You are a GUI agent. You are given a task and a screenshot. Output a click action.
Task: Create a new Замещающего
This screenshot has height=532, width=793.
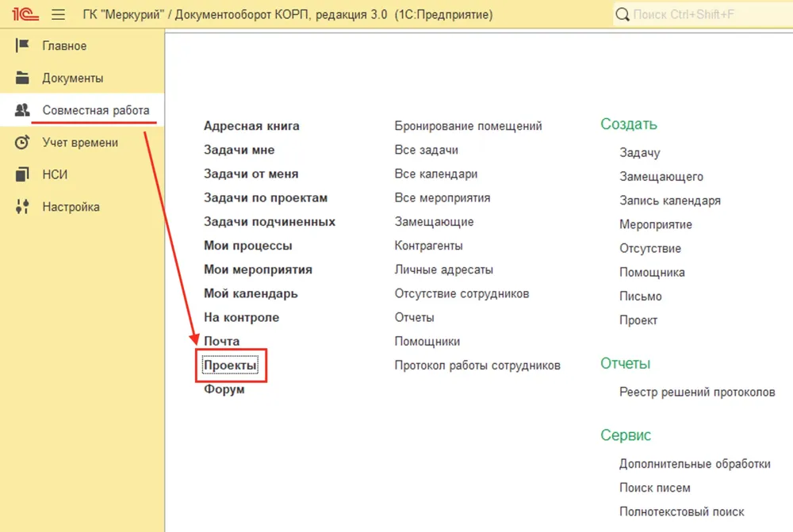click(x=661, y=177)
